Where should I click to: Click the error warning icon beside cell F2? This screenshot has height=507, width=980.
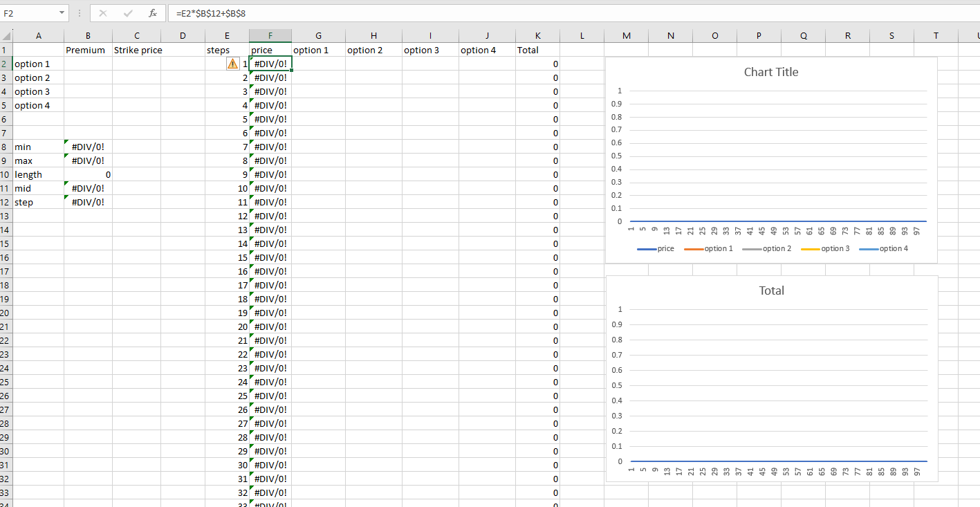pyautogui.click(x=232, y=63)
